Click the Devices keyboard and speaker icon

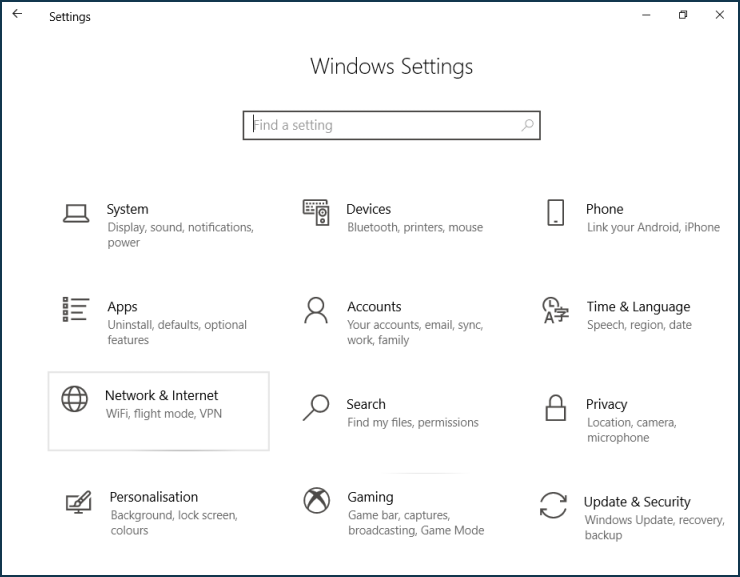click(x=316, y=212)
